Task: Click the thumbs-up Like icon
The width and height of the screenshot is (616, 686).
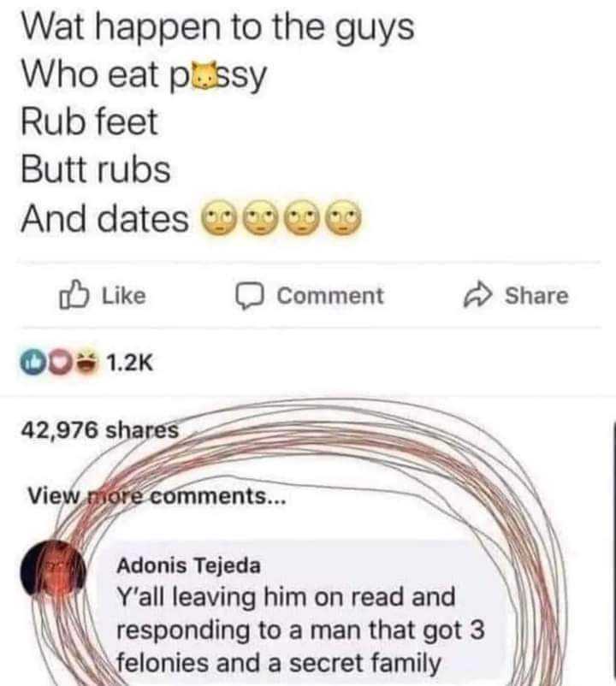Action: click(x=74, y=295)
